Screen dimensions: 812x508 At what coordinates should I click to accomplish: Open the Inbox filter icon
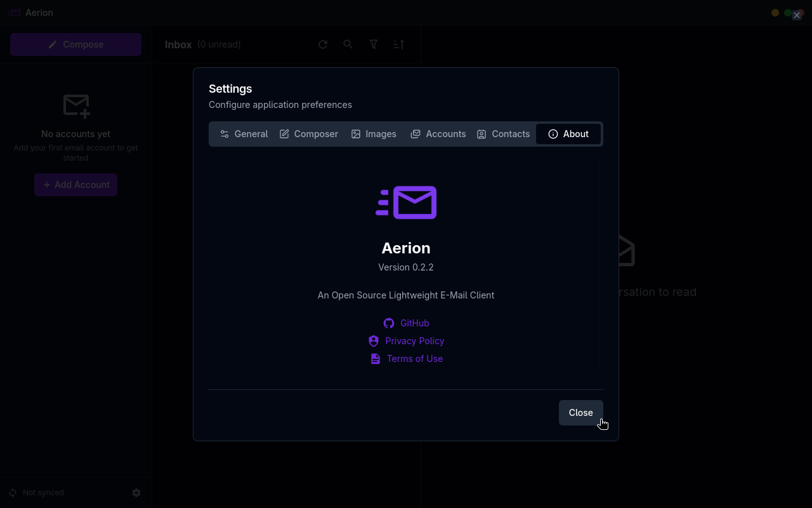pyautogui.click(x=374, y=44)
